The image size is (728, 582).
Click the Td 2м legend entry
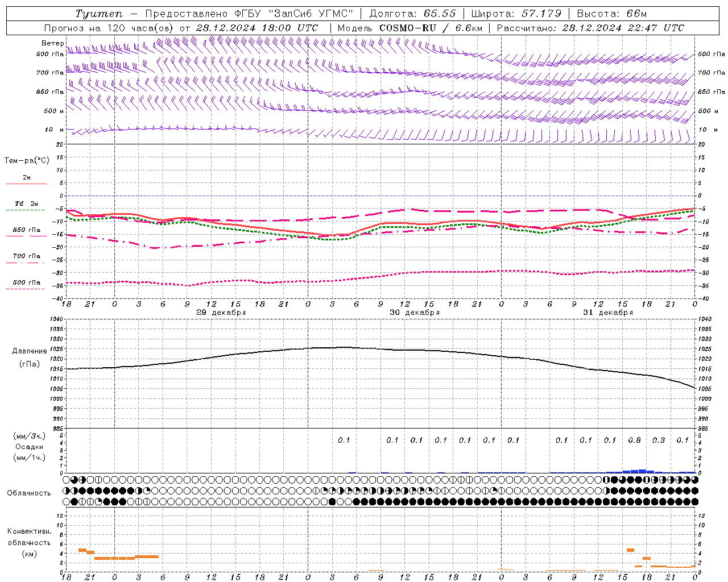26,203
